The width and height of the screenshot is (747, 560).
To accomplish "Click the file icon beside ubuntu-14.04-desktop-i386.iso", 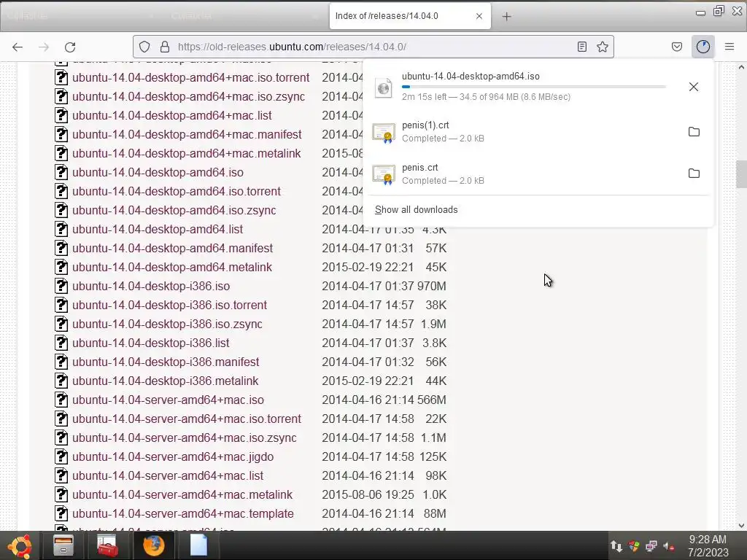I will pyautogui.click(x=61, y=286).
